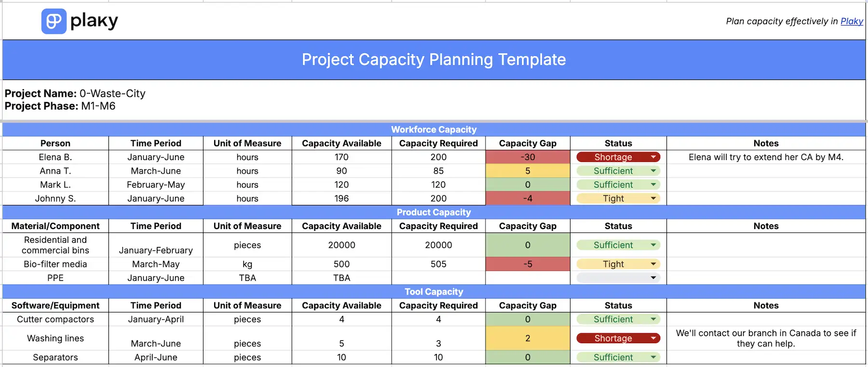Open the empty status dropdown for PPE row
The width and height of the screenshot is (868, 367).
(x=654, y=278)
